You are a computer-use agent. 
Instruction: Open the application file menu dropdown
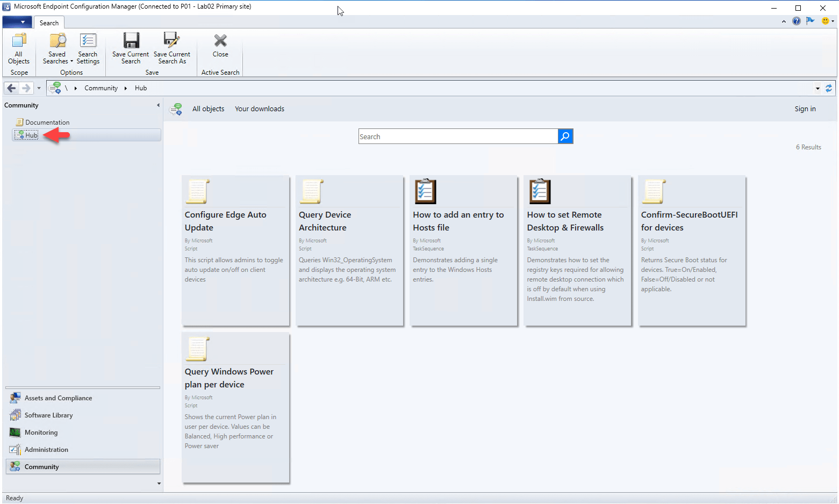pos(17,22)
